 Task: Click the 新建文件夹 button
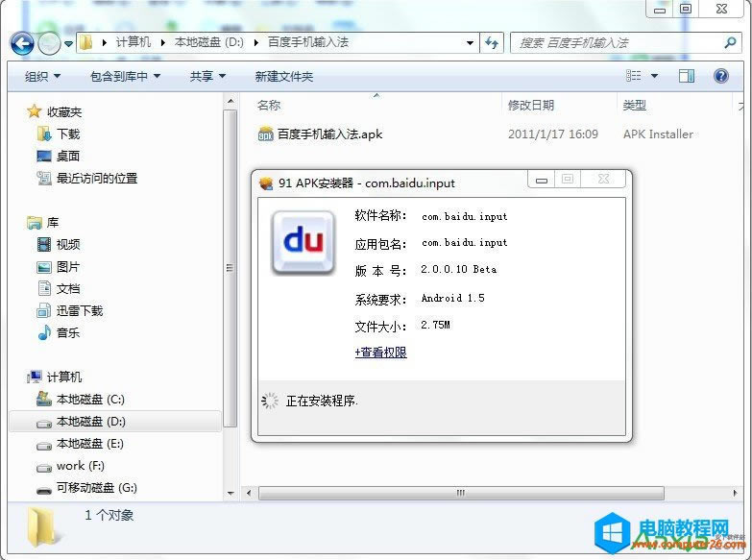click(283, 76)
